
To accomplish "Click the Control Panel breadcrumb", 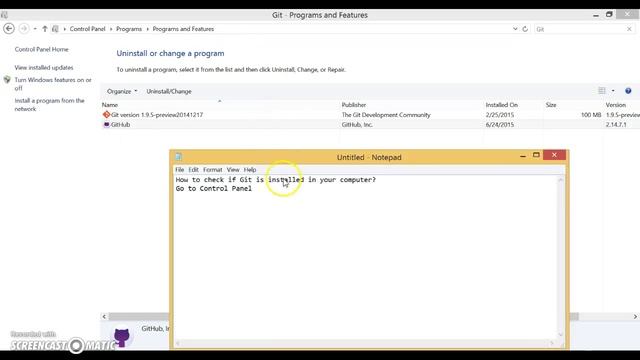I will coord(87,29).
